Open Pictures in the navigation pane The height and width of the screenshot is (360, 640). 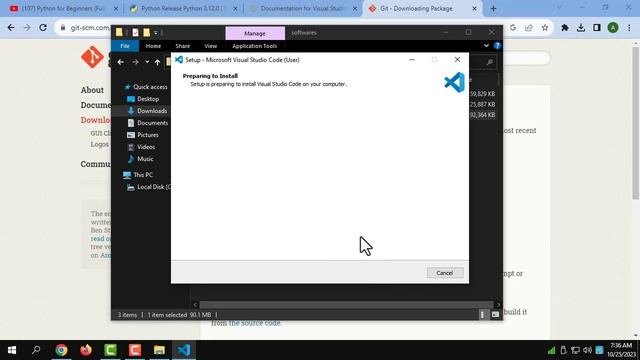point(143,135)
